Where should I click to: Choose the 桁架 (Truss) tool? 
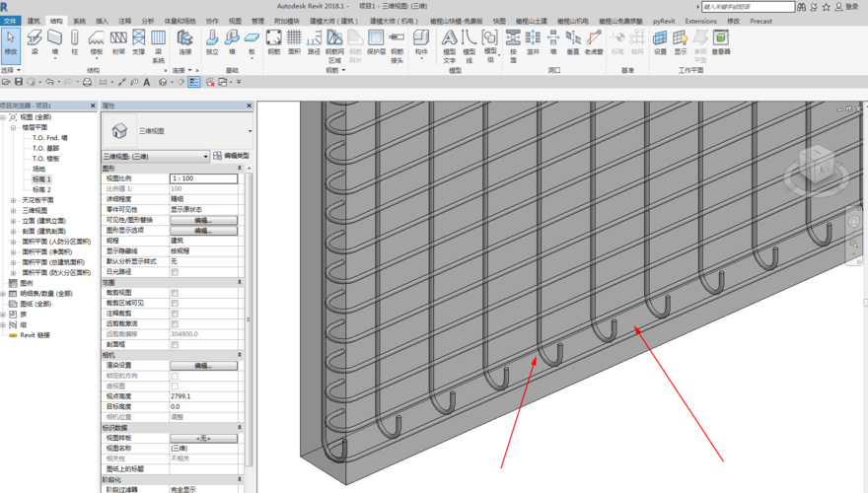pyautogui.click(x=118, y=40)
